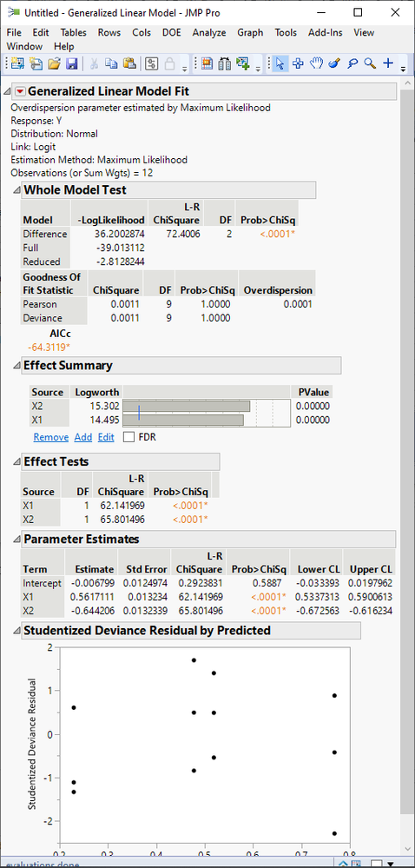The width and height of the screenshot is (415, 868).
Task: Collapse the Whole Model Test section
Action: tap(16, 190)
